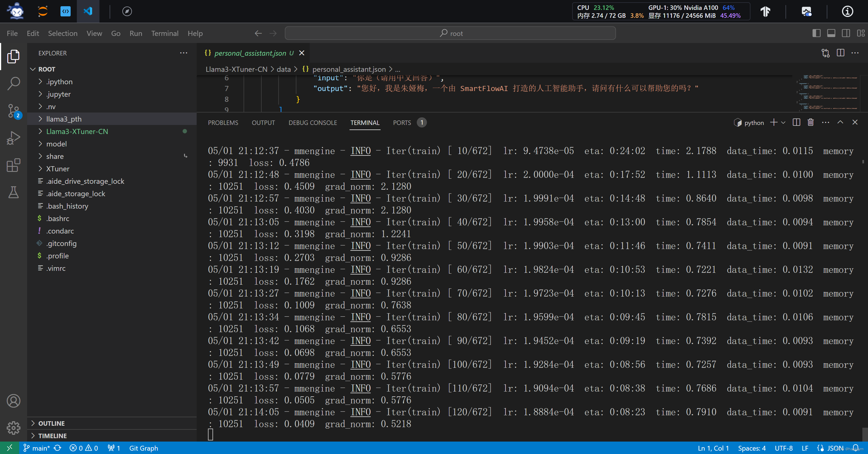Customize layout icon in title bar
This screenshot has height=454, width=868.
tap(861, 33)
